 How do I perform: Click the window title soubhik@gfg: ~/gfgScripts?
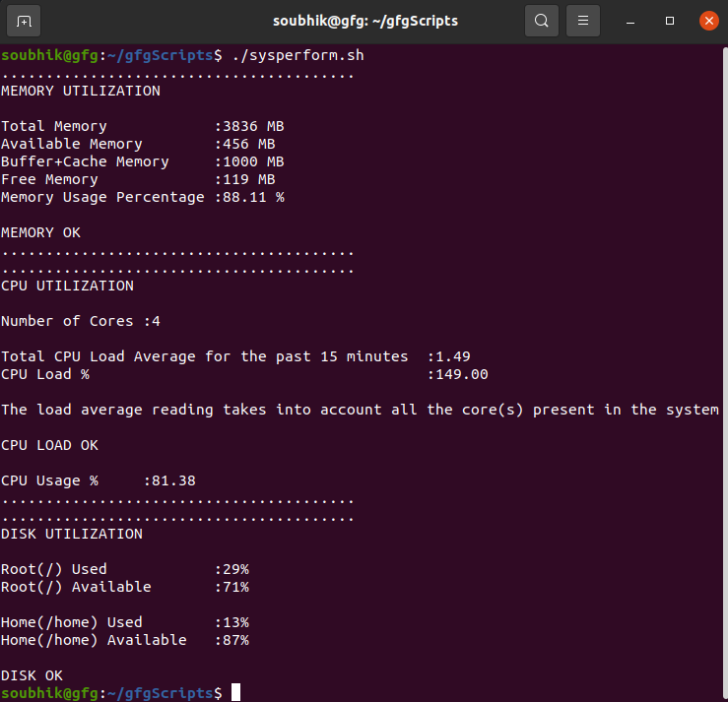tap(365, 21)
